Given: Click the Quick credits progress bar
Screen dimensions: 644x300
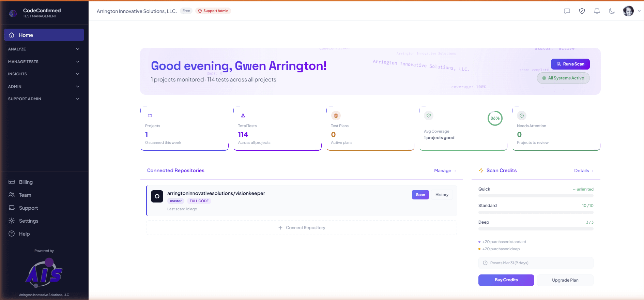Looking at the screenshot, I should [536, 196].
